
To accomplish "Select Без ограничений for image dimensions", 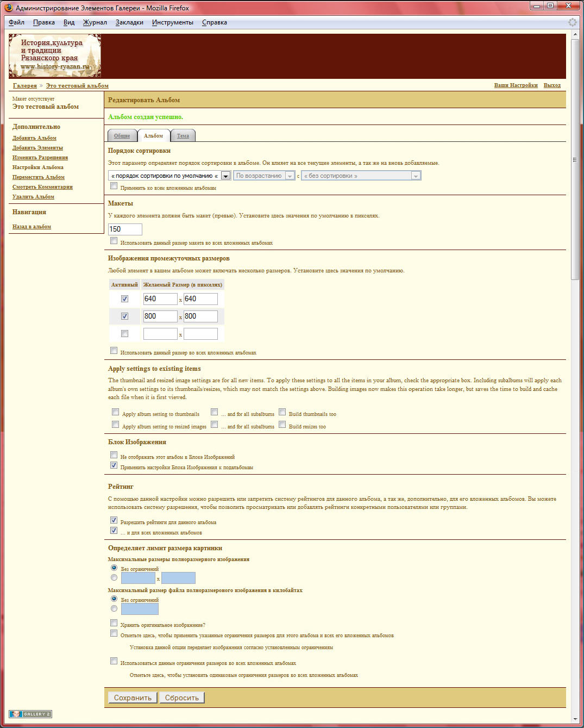I will tap(114, 568).
